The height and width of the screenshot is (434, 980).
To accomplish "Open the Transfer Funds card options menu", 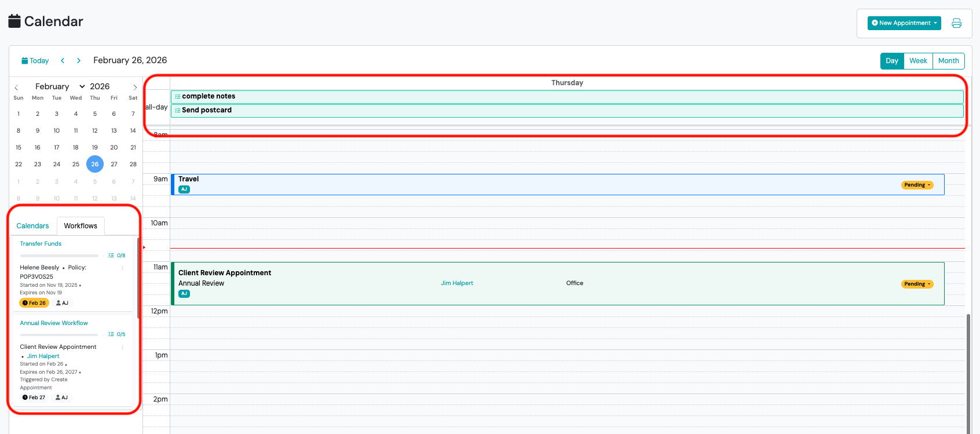I will pos(122,268).
